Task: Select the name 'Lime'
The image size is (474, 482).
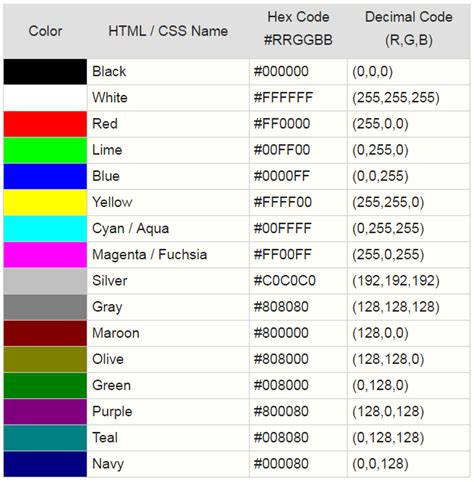Action: point(107,150)
